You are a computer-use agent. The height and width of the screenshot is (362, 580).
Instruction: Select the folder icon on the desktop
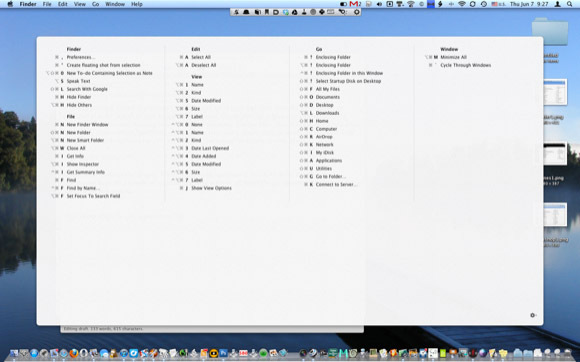pyautogui.click(x=550, y=32)
